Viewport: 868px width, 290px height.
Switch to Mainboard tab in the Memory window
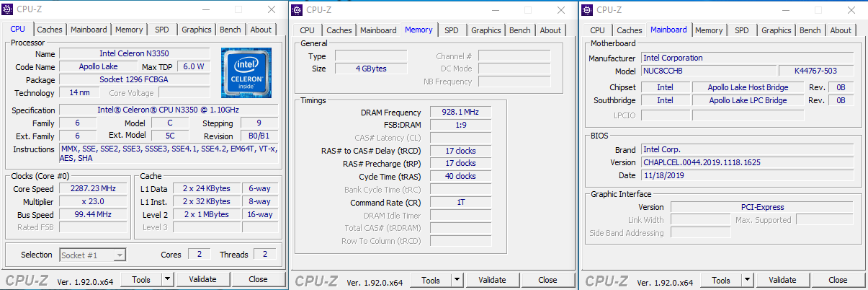pos(378,30)
